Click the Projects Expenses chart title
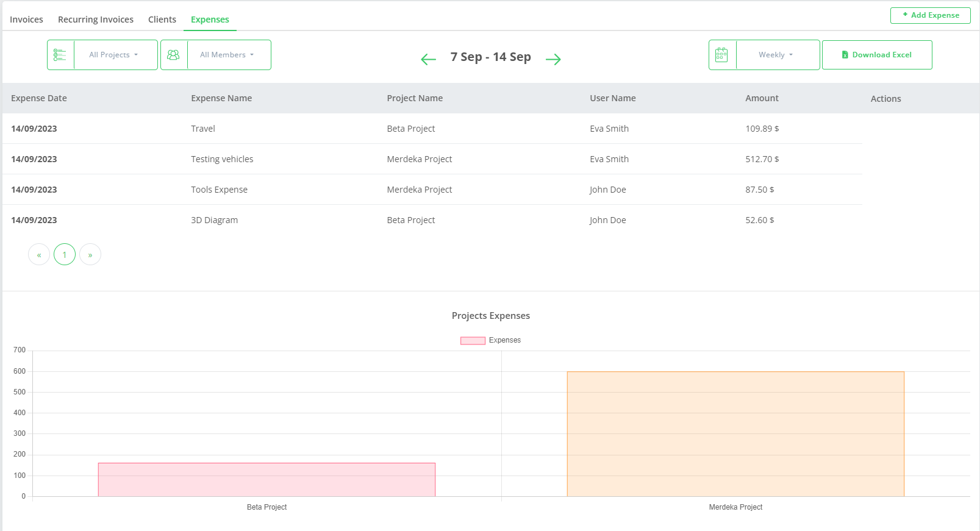980x531 pixels. 491,316
